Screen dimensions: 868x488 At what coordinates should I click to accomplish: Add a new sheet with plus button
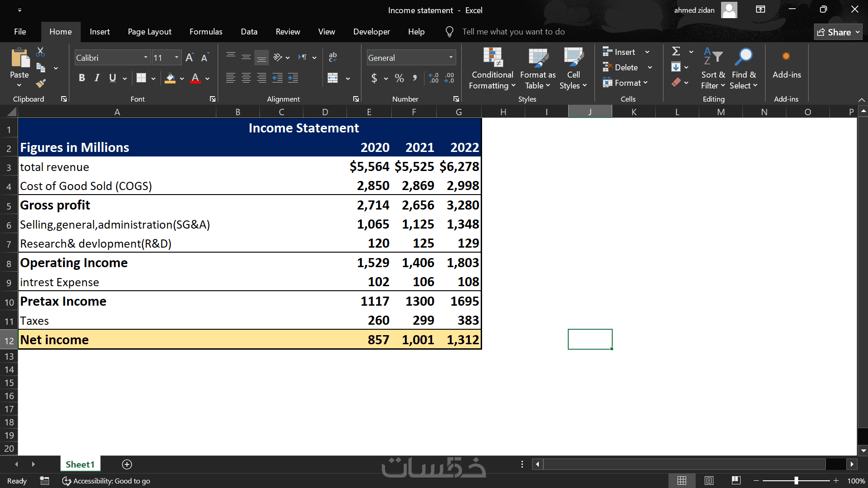tap(127, 464)
